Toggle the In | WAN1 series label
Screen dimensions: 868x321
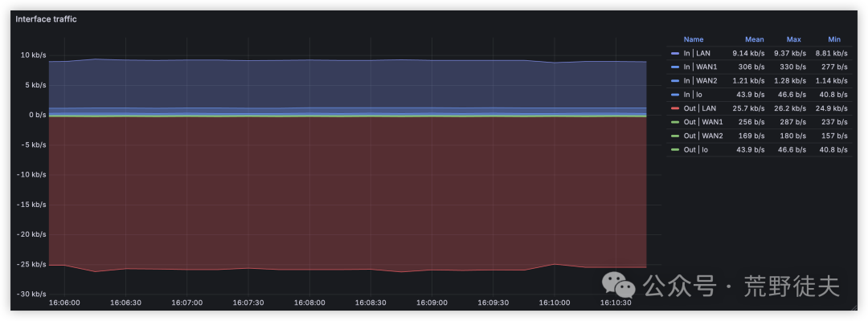[699, 67]
